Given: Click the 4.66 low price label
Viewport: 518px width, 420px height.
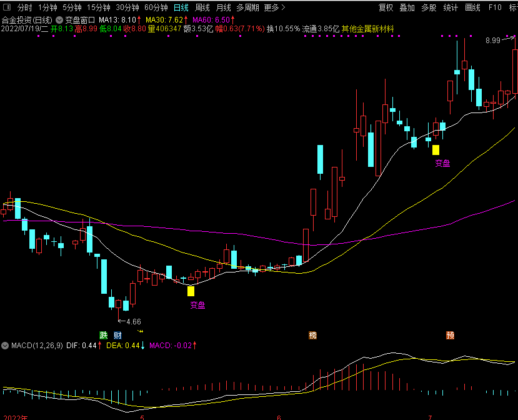Looking at the screenshot, I should click(134, 321).
